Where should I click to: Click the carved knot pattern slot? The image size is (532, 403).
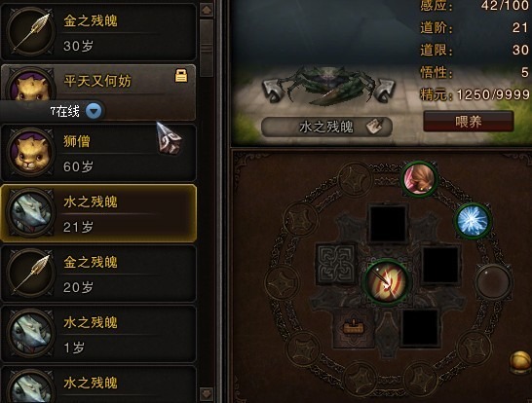click(336, 264)
